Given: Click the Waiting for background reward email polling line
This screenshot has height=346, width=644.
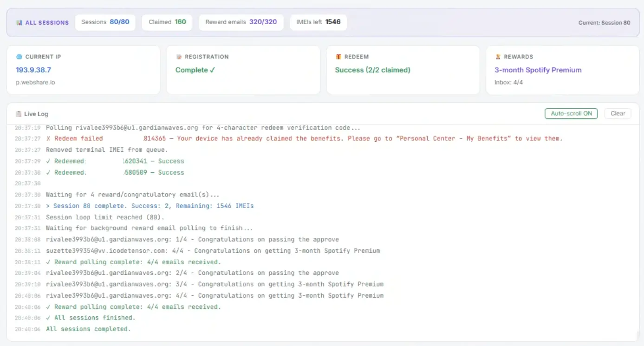Looking at the screenshot, I should [x=150, y=228].
